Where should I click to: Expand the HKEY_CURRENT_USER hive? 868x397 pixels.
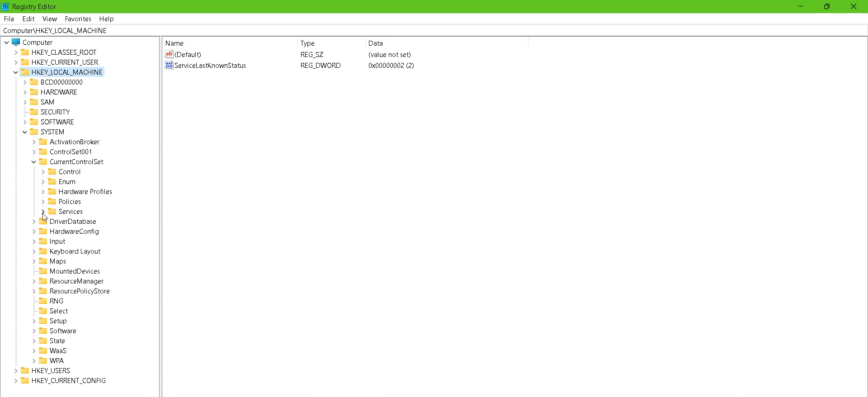[16, 62]
